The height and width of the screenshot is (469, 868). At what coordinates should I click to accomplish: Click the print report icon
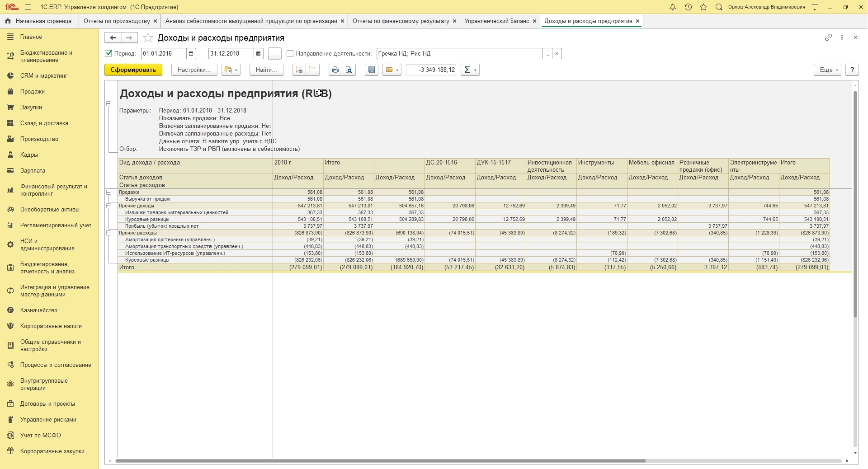[x=335, y=70]
